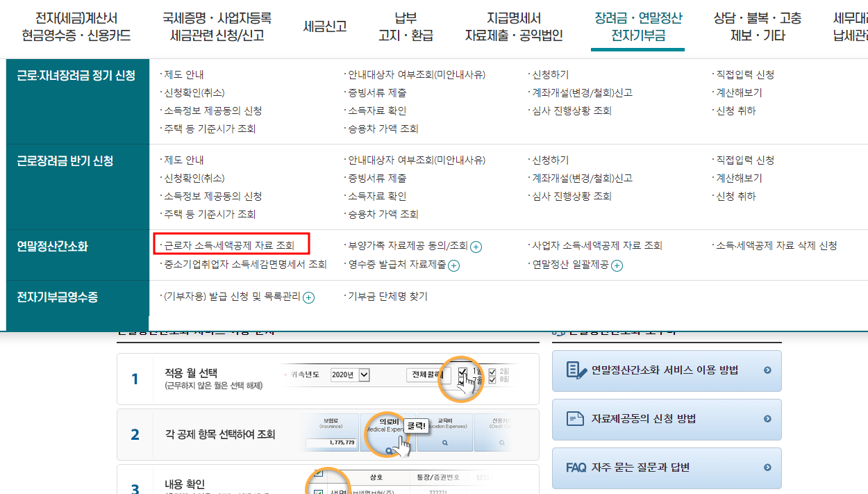868x494 pixels.
Task: Click the search icon under 신용카드 (Credit Card)
Action: tap(502, 443)
